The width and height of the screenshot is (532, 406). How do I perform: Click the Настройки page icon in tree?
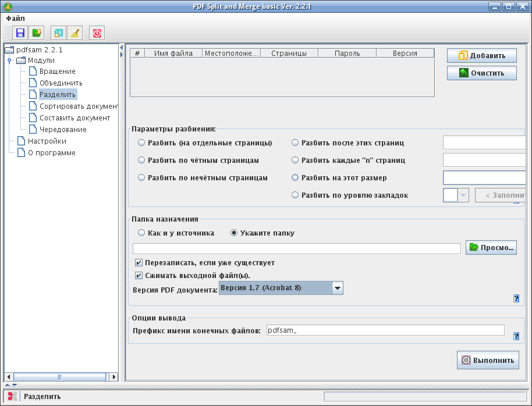[x=21, y=141]
